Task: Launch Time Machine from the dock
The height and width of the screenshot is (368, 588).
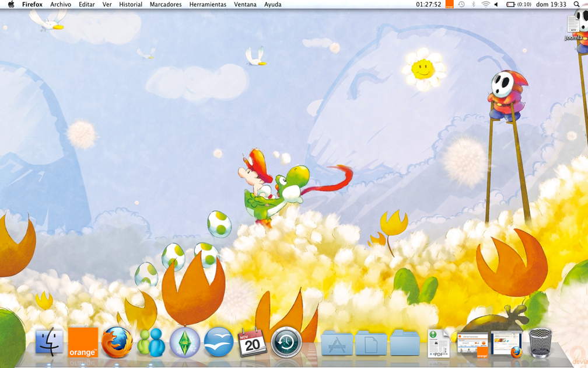Action: (x=286, y=342)
